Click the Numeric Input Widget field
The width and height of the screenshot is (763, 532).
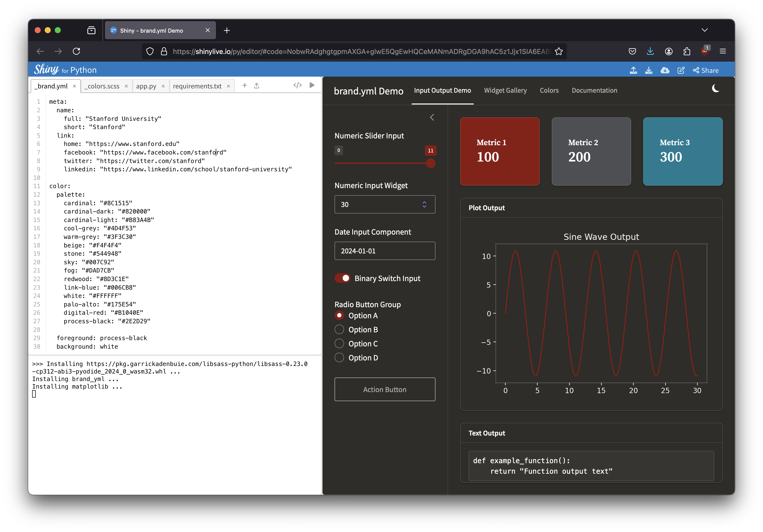pyautogui.click(x=385, y=204)
